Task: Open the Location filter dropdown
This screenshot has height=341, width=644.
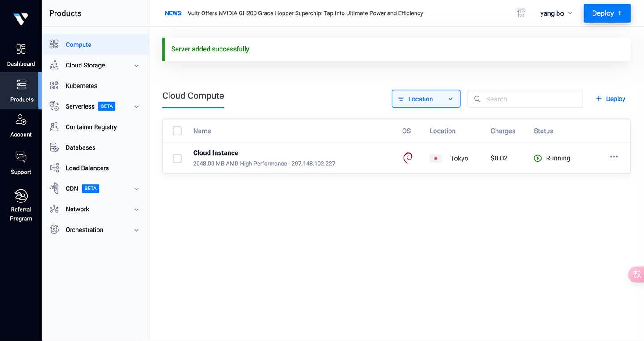Action: 426,99
